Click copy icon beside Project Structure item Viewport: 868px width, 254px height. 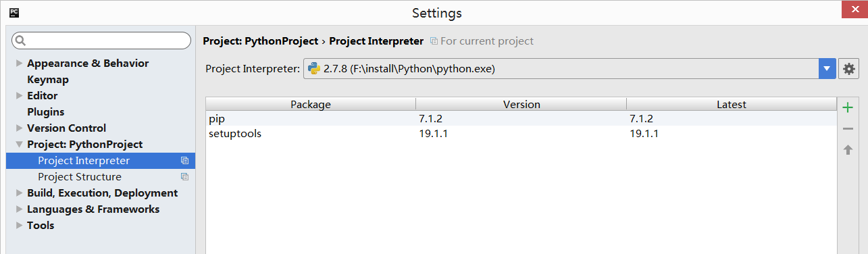[184, 177]
